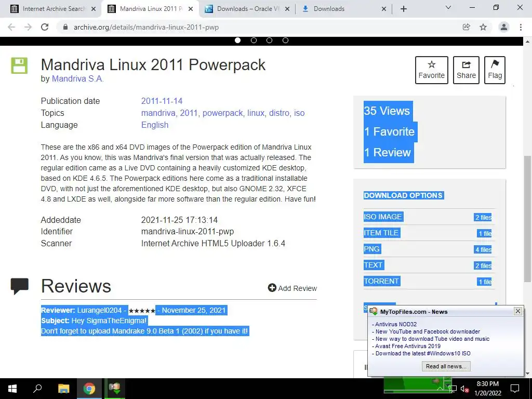Image resolution: width=532 pixels, height=399 pixels.
Task: Bookmark this page with the star icon
Action: (x=483, y=27)
